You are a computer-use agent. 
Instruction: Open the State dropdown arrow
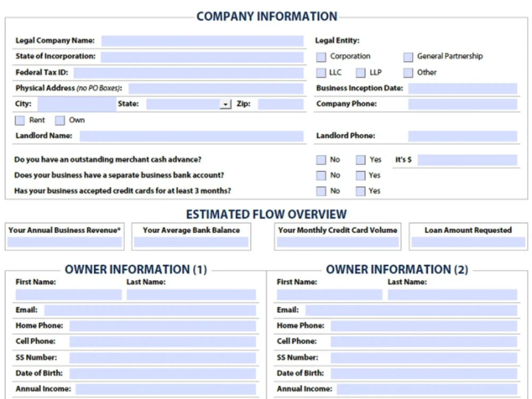coord(225,104)
